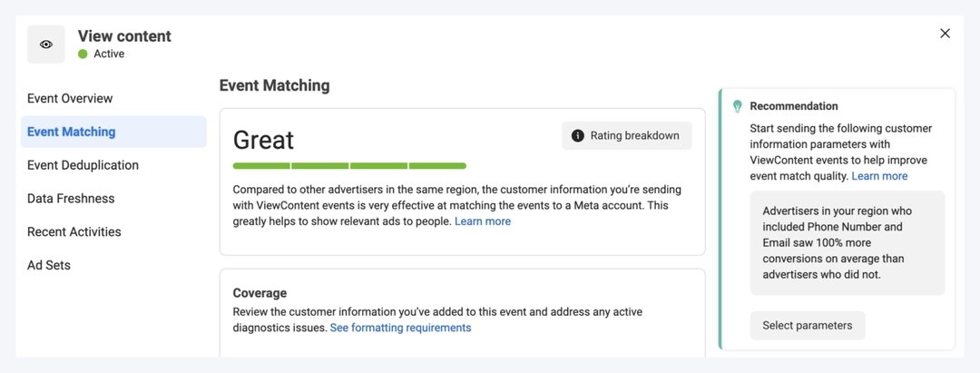
Task: Open Learn more under the Great rating
Action: (482, 221)
